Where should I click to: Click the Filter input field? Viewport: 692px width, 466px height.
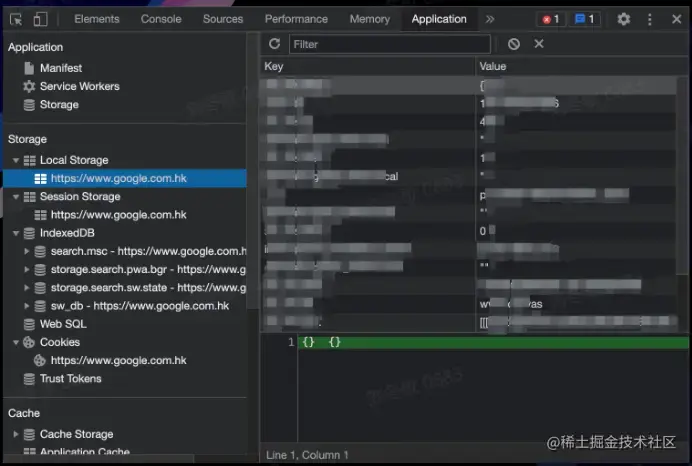(x=390, y=44)
